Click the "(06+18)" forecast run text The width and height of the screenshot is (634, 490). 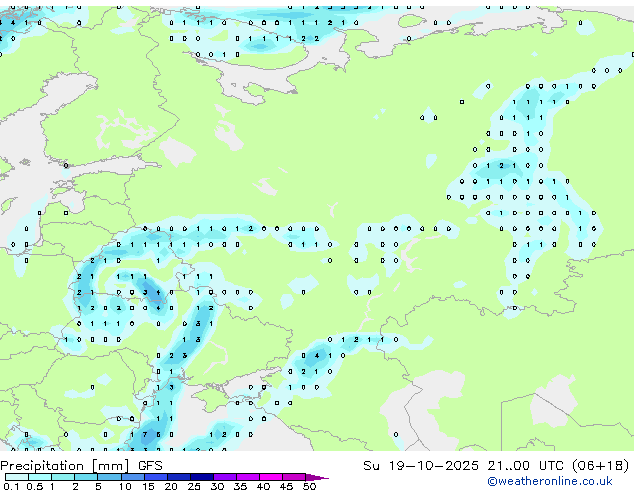(601, 466)
